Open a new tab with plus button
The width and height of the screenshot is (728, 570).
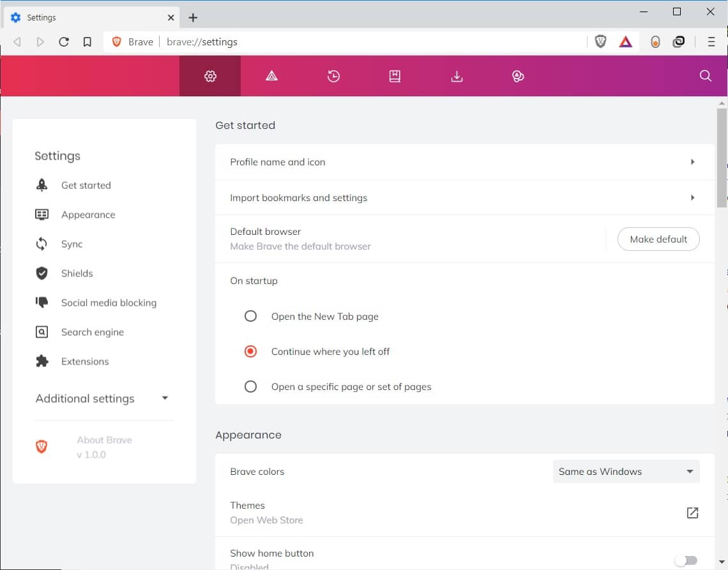[193, 18]
